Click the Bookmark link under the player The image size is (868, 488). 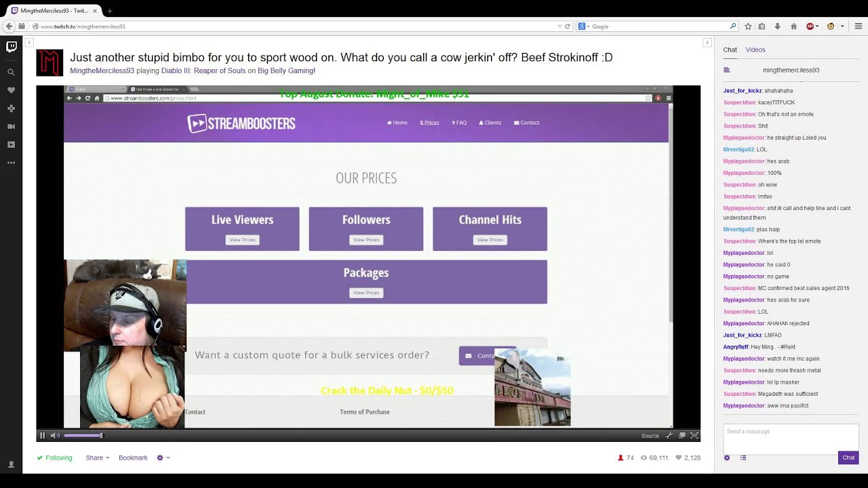[133, 458]
